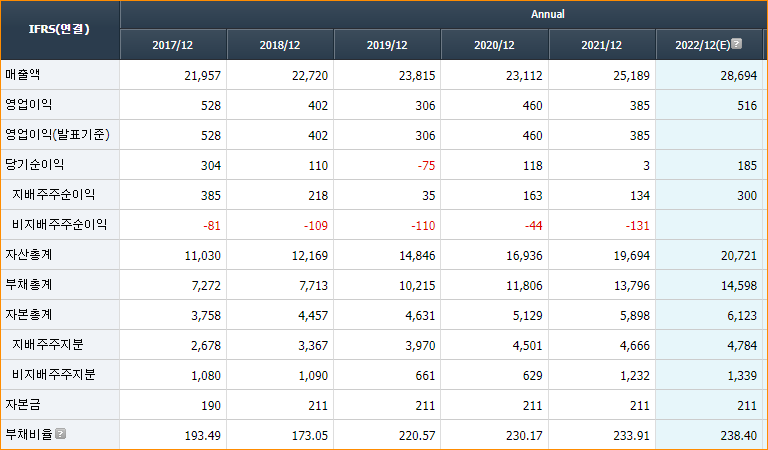Click 지배주주지분 value 4,501
Image resolution: width=768 pixels, height=450 pixels.
pos(528,346)
